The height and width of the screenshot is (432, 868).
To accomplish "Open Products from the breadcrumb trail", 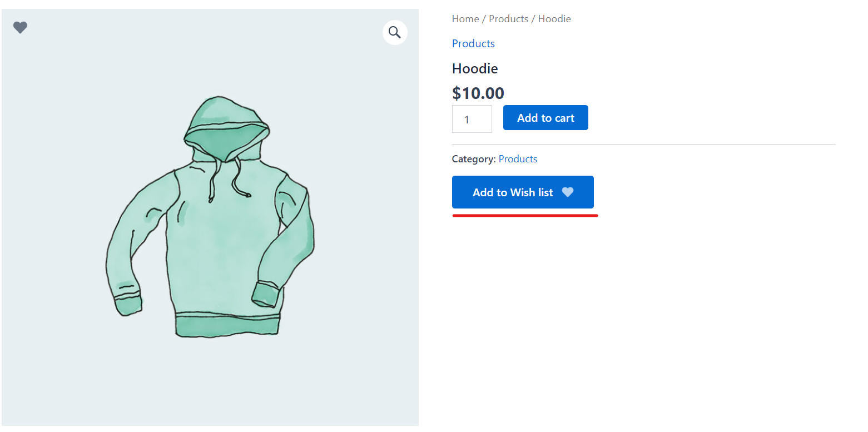I will click(508, 18).
